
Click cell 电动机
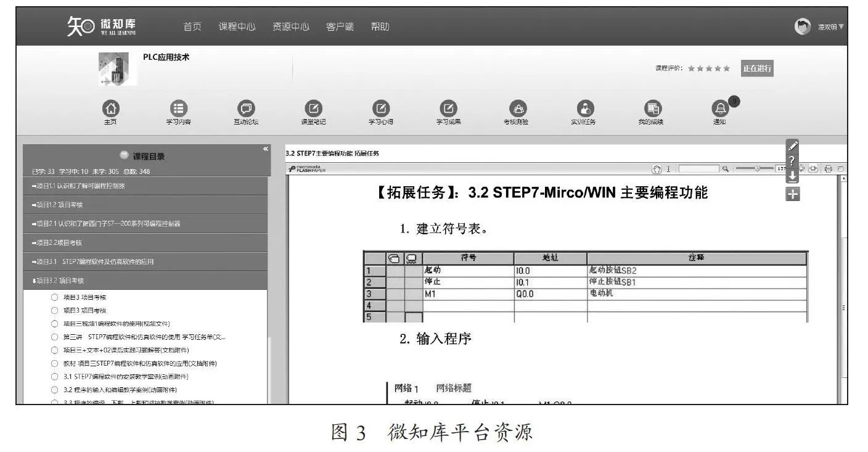click(x=697, y=294)
